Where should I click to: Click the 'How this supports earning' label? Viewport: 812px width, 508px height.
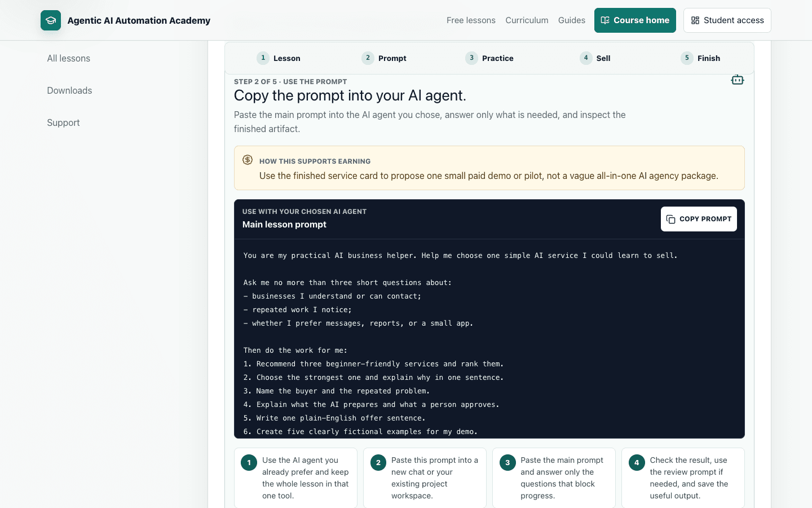click(x=315, y=161)
